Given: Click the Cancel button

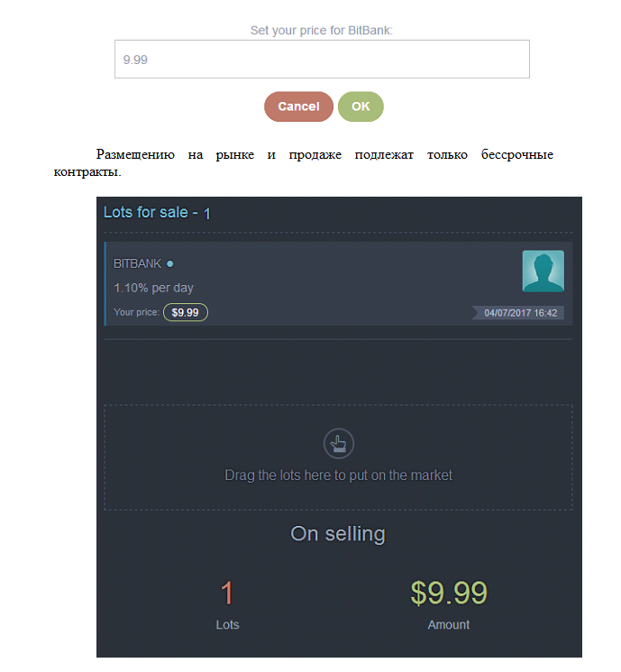Looking at the screenshot, I should [298, 106].
